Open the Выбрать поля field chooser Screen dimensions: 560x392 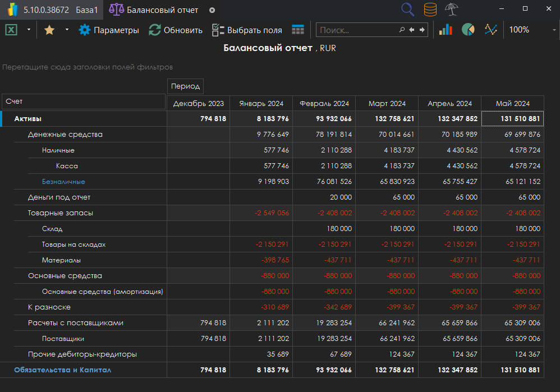[x=247, y=30]
